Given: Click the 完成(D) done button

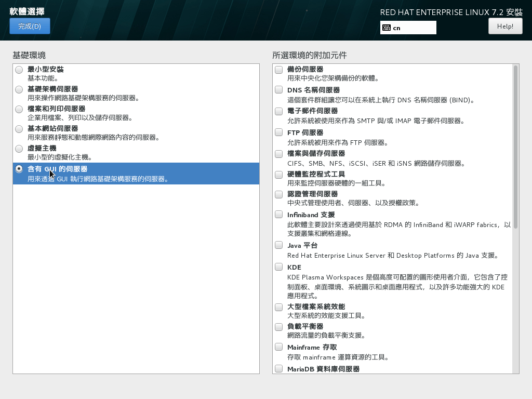Looking at the screenshot, I should 30,26.
